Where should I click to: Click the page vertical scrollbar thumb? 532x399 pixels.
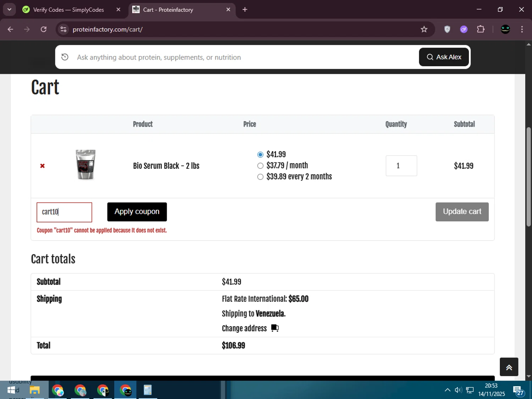[528, 177]
